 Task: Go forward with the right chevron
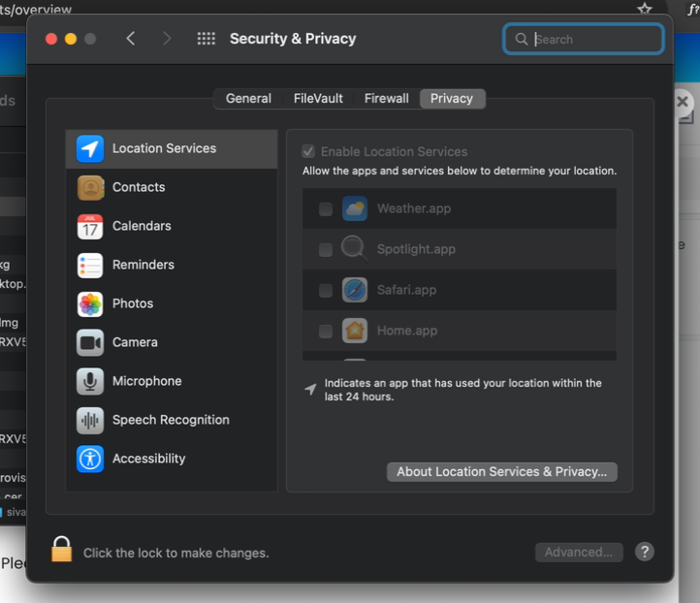tap(167, 39)
